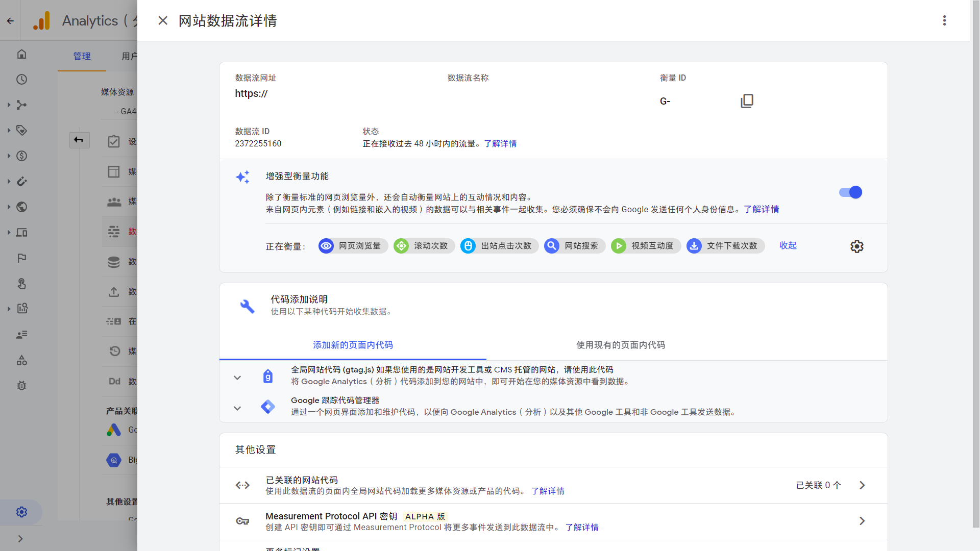The width and height of the screenshot is (980, 551).
Task: Click the 网页浏览量 page views chip
Action: [353, 246]
